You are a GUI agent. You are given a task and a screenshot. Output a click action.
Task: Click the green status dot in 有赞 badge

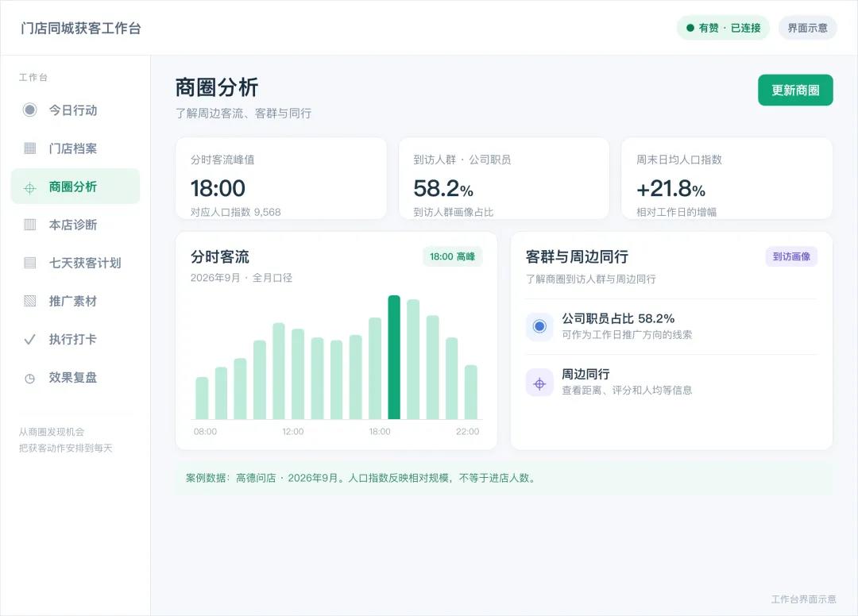(x=690, y=28)
